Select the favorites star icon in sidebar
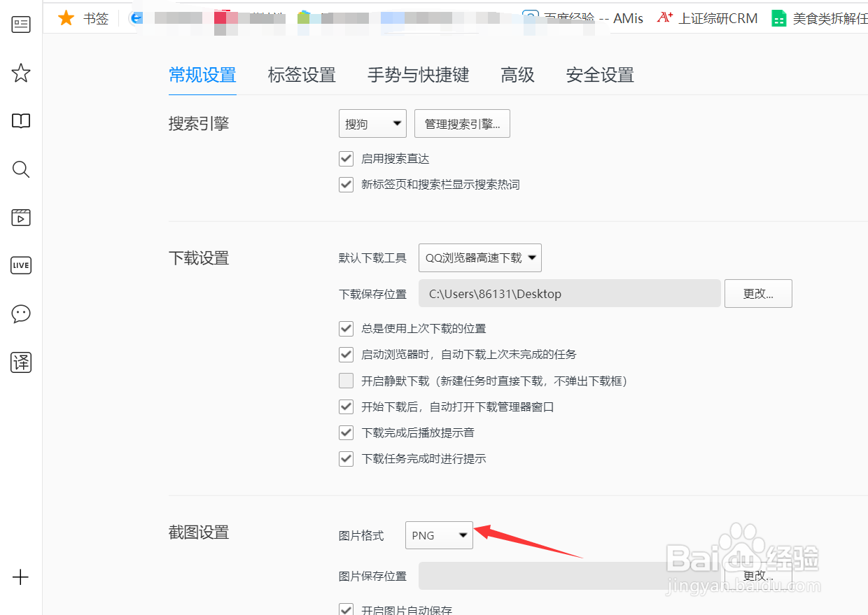Screen dimensions: 868x615 20,73
